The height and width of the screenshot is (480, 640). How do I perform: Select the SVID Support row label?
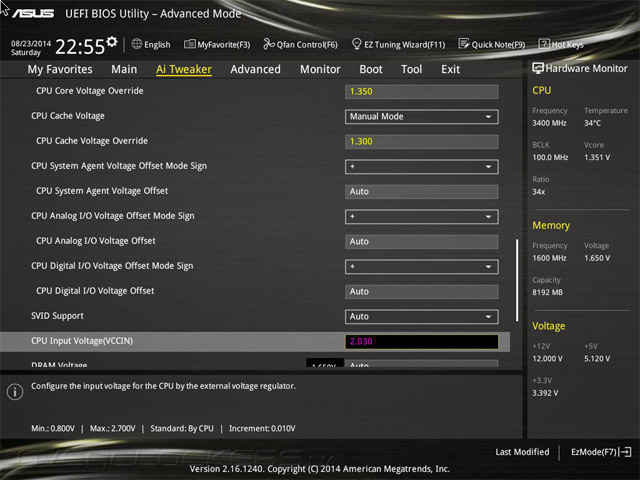pos(57,316)
